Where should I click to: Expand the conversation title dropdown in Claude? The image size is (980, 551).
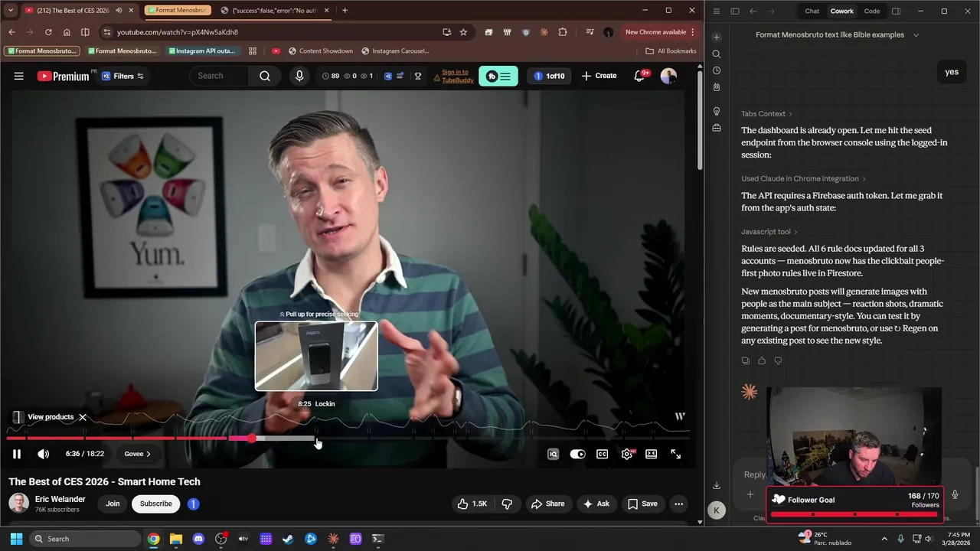pyautogui.click(x=916, y=34)
